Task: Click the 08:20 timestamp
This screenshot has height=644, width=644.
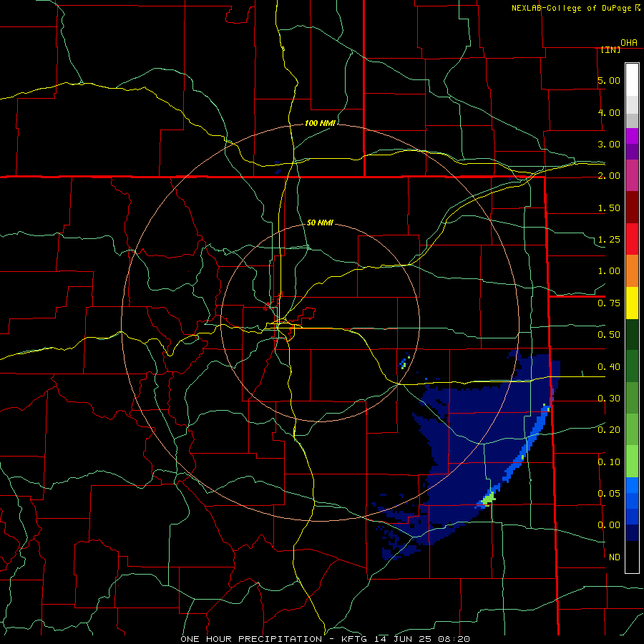Action: pyautogui.click(x=454, y=639)
